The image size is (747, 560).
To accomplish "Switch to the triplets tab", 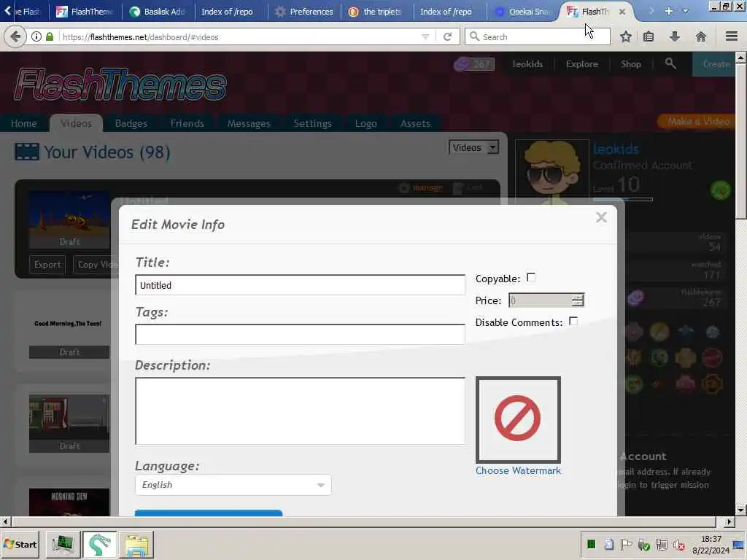I will [376, 12].
